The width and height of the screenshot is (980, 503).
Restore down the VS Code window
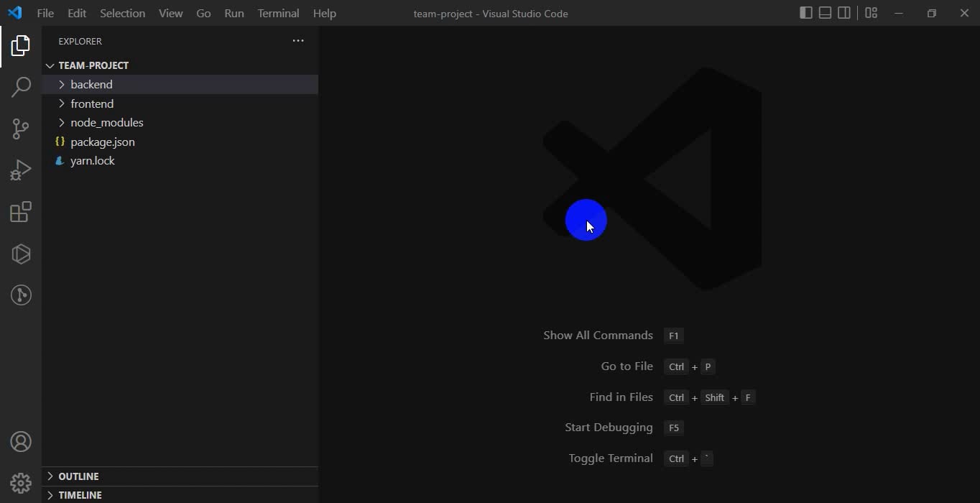pos(931,13)
